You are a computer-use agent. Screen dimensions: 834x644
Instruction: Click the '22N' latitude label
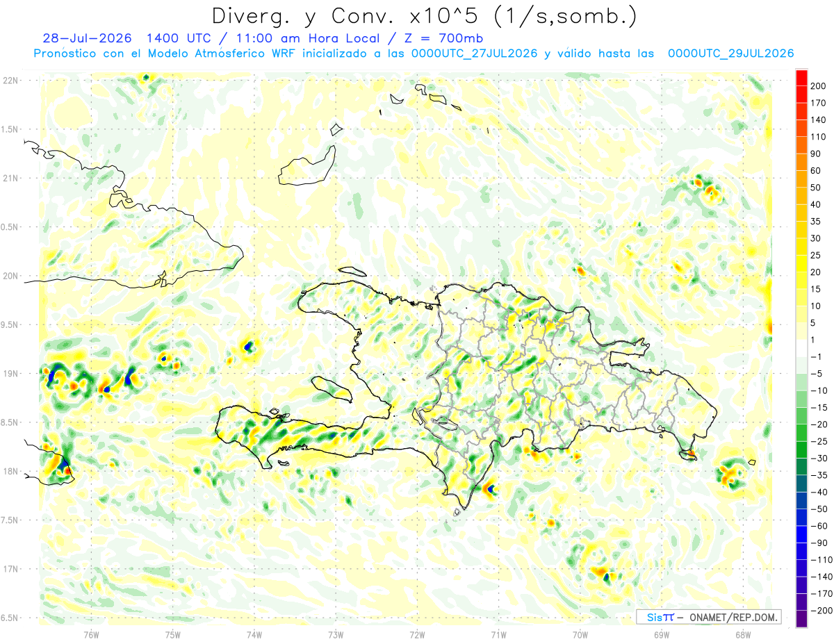tap(10, 81)
